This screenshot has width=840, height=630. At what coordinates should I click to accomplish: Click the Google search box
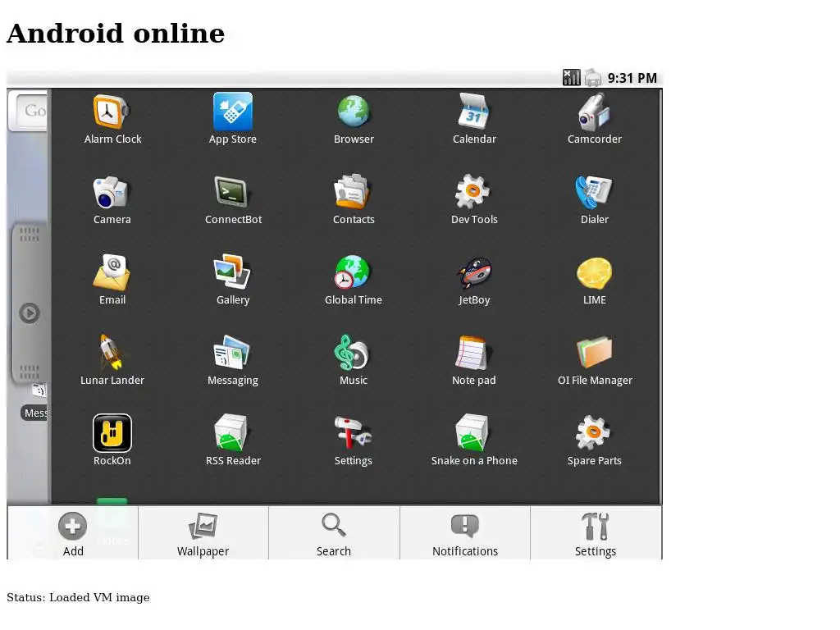click(30, 111)
